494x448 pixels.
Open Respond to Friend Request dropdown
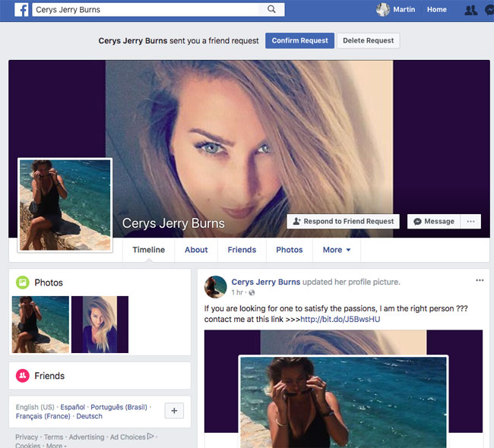click(344, 221)
